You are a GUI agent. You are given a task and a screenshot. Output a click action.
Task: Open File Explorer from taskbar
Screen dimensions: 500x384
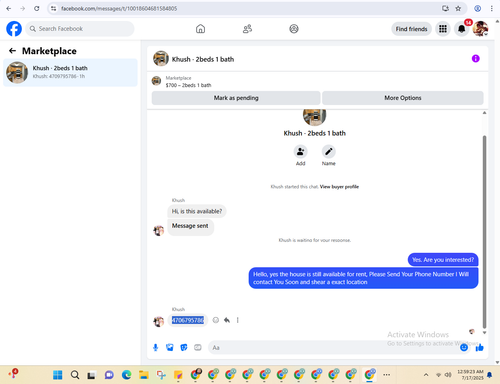[144, 375]
